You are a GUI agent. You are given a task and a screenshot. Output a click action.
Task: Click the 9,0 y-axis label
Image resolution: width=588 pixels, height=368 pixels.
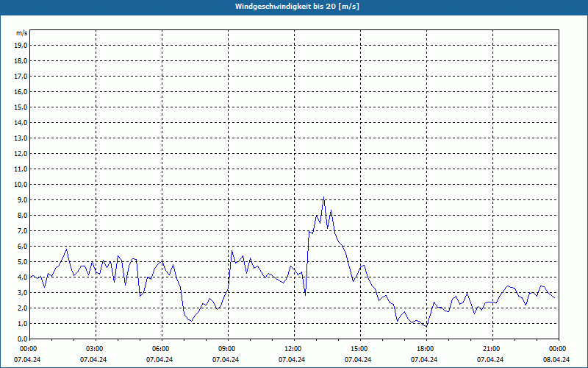coord(22,199)
